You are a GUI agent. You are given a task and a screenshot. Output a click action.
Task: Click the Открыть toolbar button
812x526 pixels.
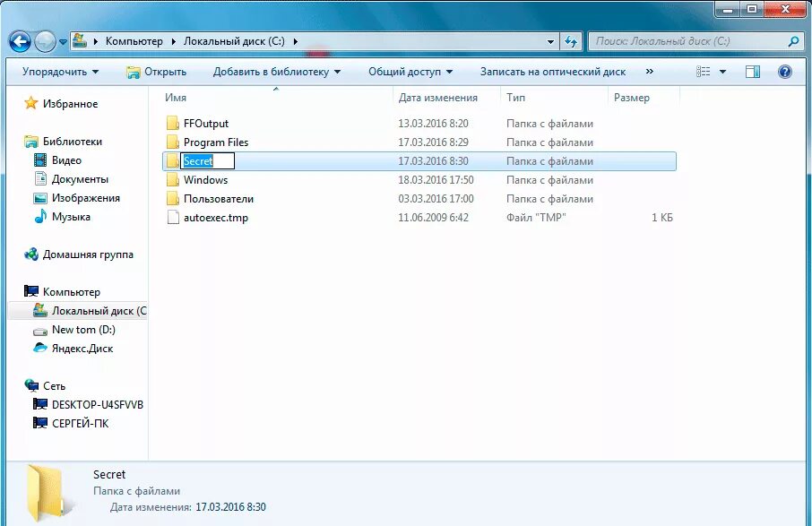[157, 72]
